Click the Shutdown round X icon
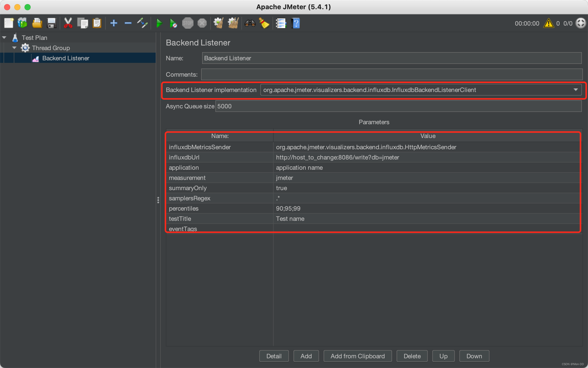 click(202, 23)
